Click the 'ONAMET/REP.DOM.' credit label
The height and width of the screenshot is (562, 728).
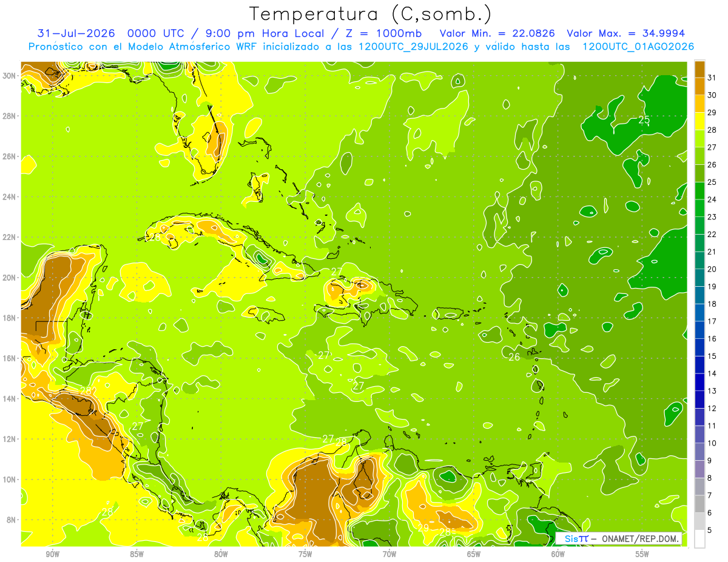pos(641,539)
